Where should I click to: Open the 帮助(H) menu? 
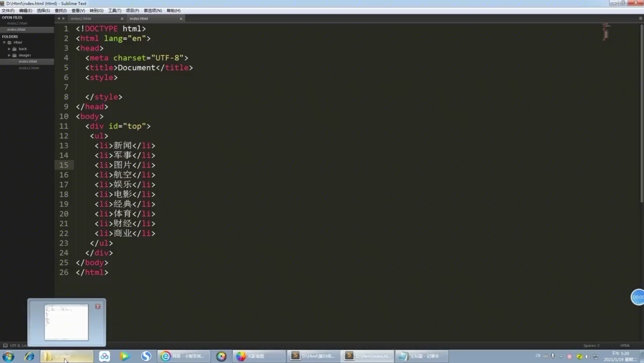[x=173, y=10]
